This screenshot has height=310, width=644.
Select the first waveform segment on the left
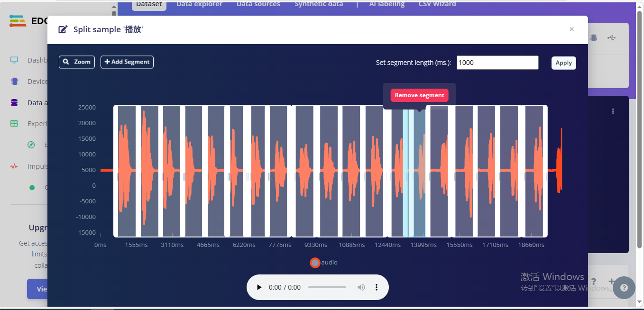(x=126, y=171)
